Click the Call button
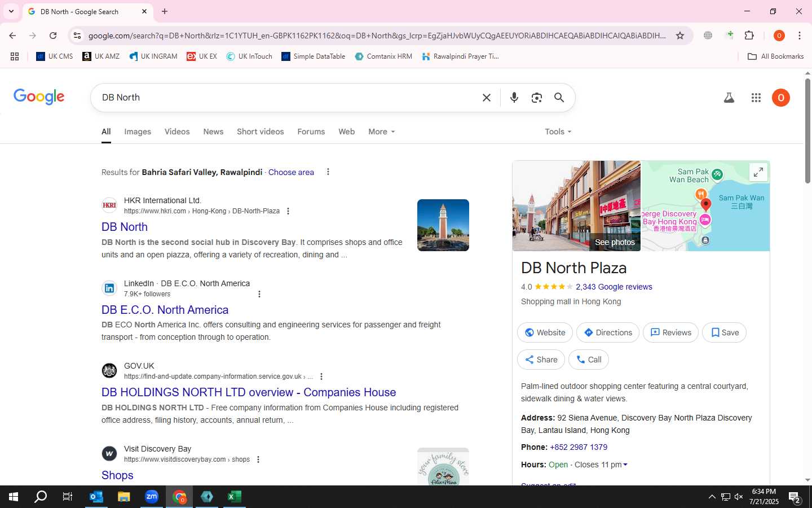 point(589,360)
